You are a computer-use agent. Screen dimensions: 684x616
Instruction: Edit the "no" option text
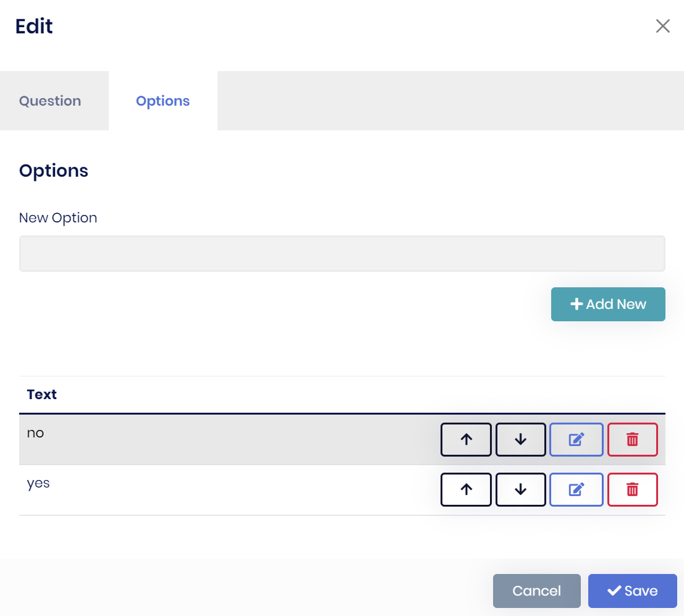pos(576,439)
